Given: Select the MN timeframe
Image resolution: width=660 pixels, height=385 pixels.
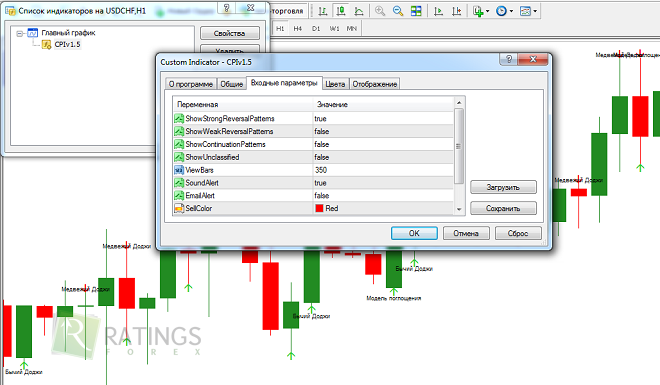Looking at the screenshot, I should (x=351, y=28).
